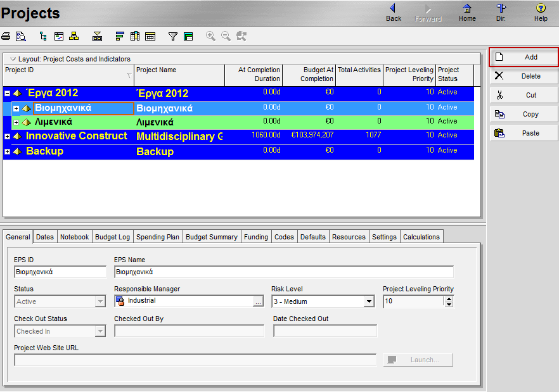Expand the Backup node
This screenshot has width=559, height=392.
click(7, 151)
